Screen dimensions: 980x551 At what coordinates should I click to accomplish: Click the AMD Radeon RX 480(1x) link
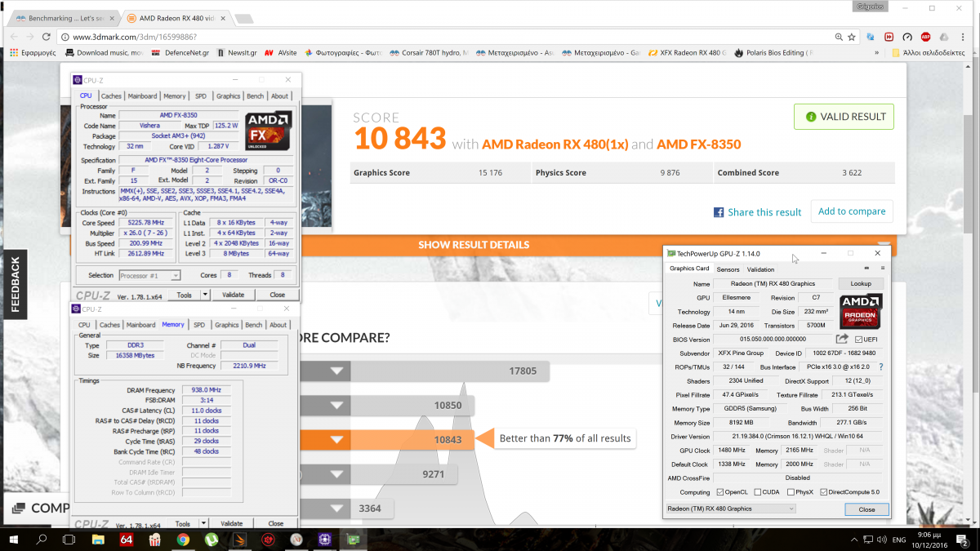tap(555, 144)
